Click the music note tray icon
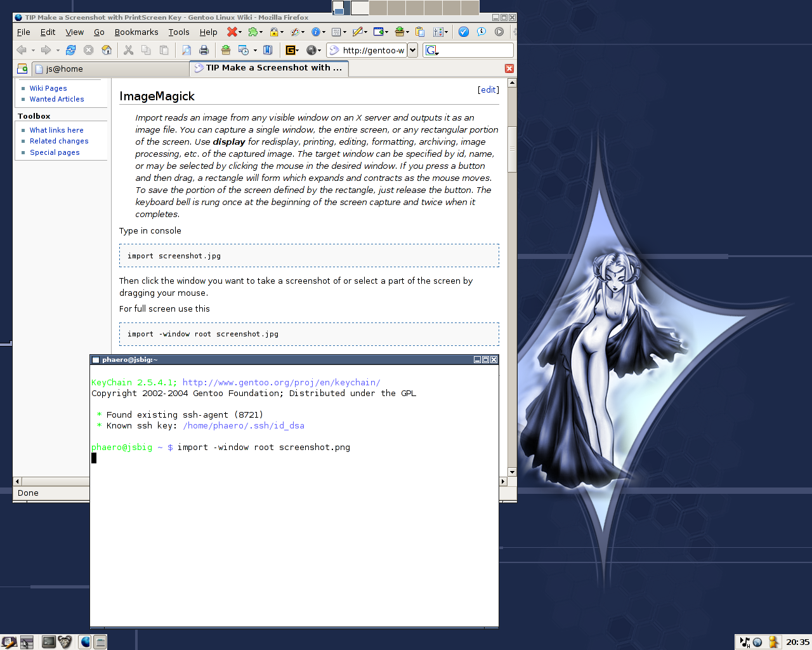Image resolution: width=812 pixels, height=650 pixels. (x=745, y=642)
